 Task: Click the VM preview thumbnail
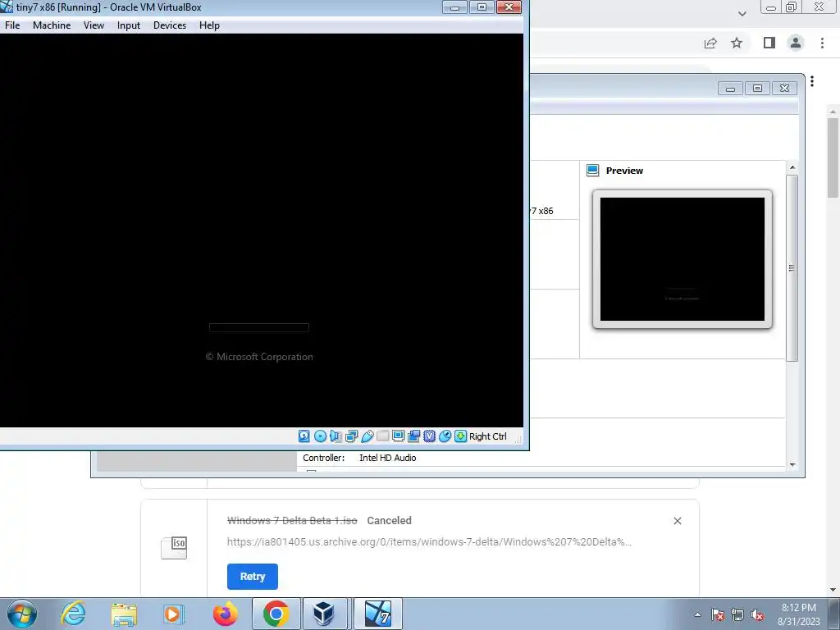click(682, 258)
